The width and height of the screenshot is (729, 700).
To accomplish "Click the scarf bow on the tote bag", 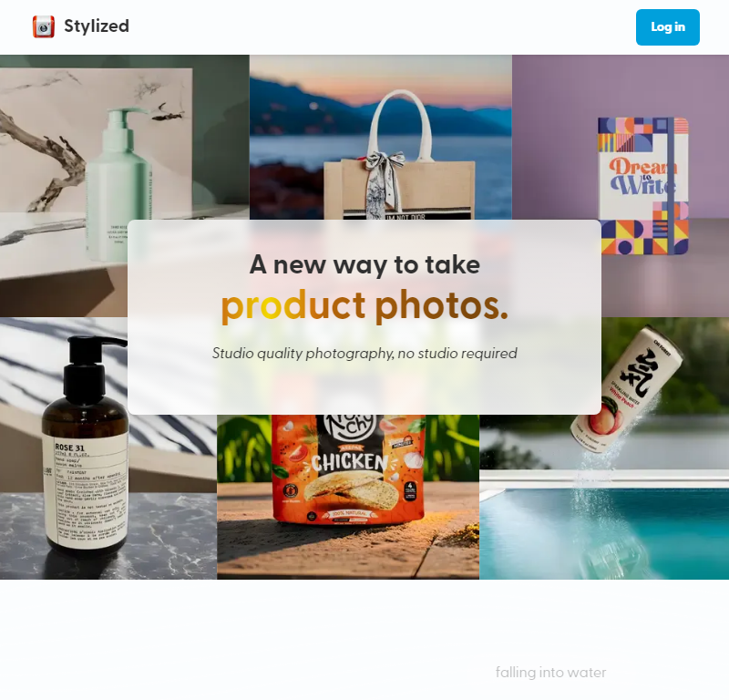I will pyautogui.click(x=383, y=186).
